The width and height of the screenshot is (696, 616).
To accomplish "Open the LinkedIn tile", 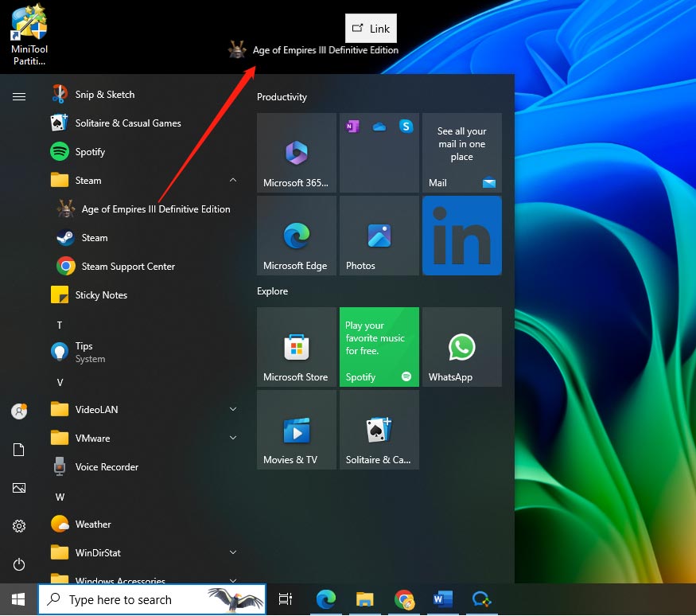I will click(461, 236).
